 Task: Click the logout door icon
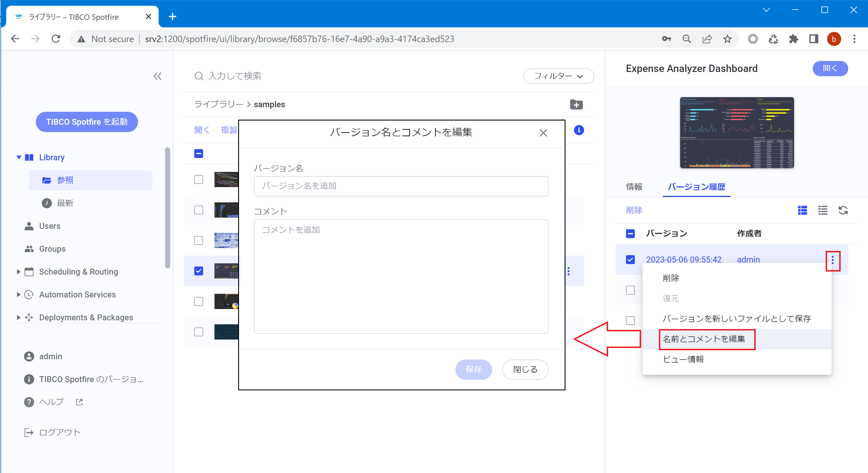click(29, 432)
